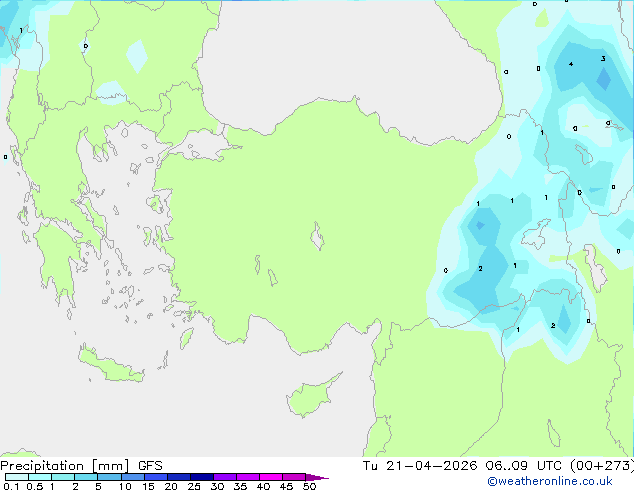Click the island of Cyprus
The height and width of the screenshot is (490, 634).
click(311, 396)
